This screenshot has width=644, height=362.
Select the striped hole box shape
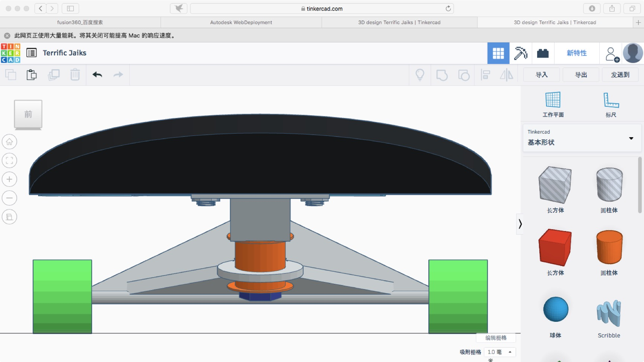(555, 185)
